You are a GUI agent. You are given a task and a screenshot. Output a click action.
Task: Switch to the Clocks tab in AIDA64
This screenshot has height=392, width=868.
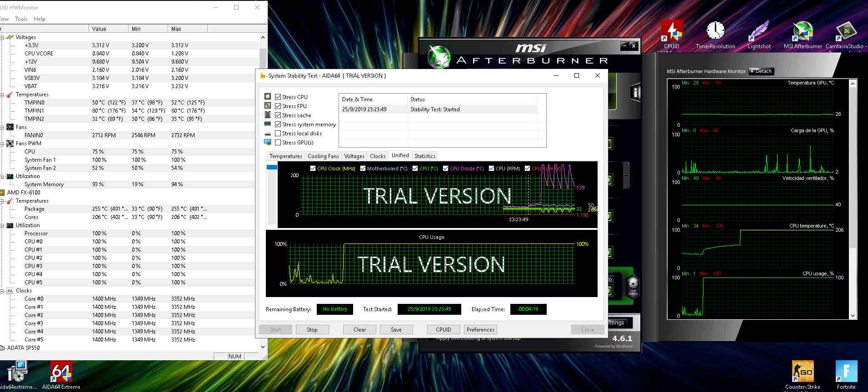point(378,156)
